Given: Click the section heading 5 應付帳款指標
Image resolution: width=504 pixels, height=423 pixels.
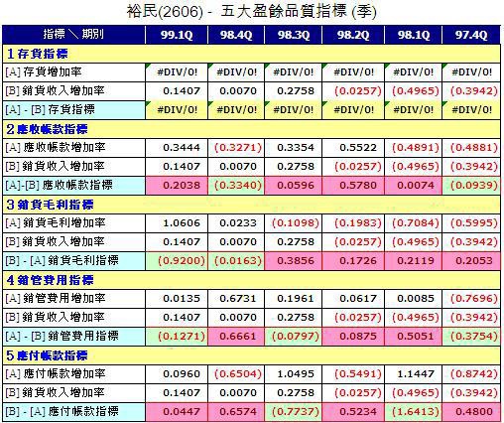Looking at the screenshot, I should (47, 355).
